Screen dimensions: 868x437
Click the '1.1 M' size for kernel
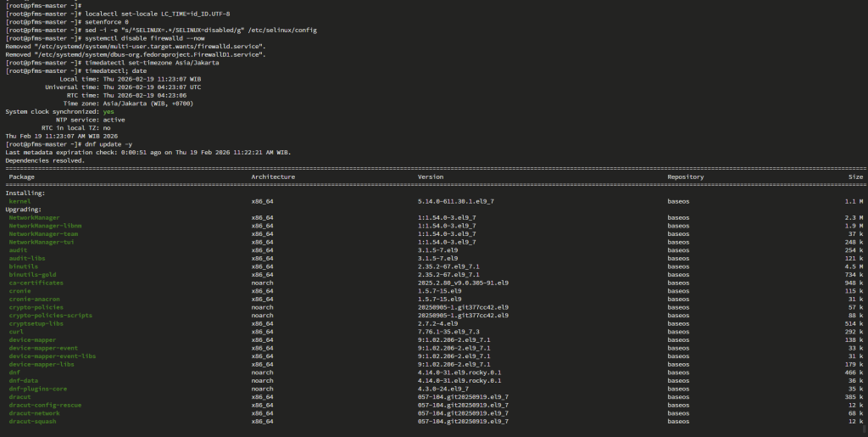click(854, 202)
